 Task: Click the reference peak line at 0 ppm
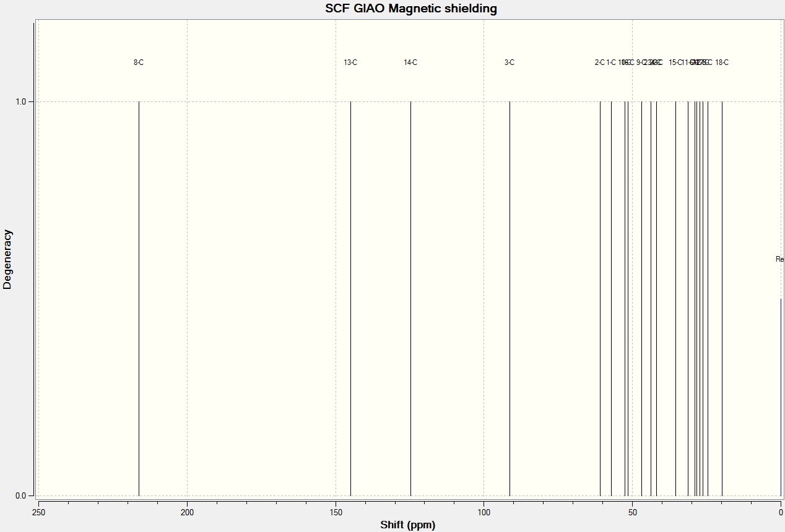tap(781, 397)
